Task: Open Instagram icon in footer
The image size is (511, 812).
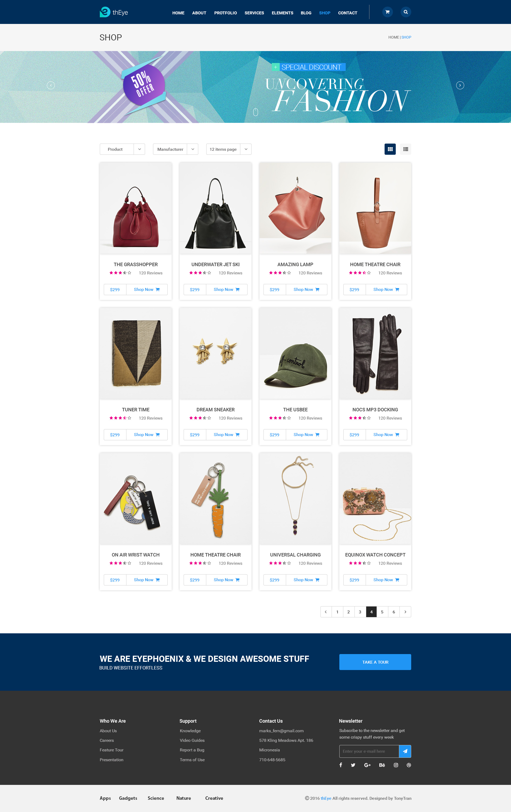Action: click(x=396, y=765)
